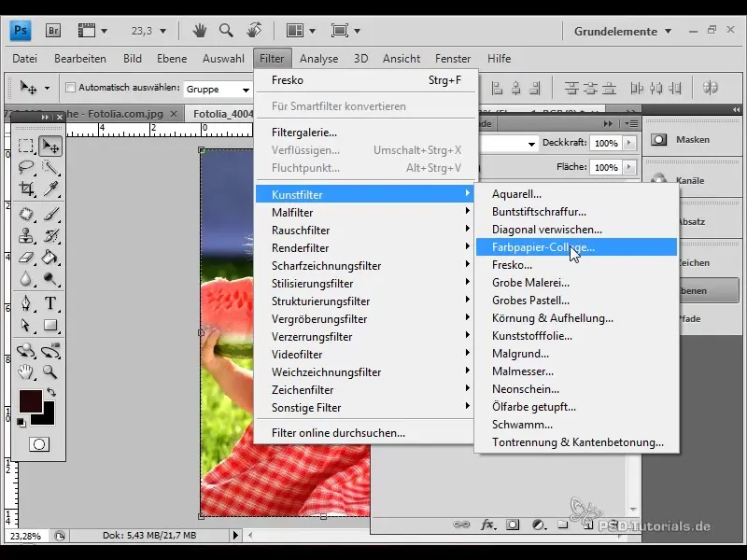The image size is (747, 560).
Task: Select the Pen tool
Action: 26,303
